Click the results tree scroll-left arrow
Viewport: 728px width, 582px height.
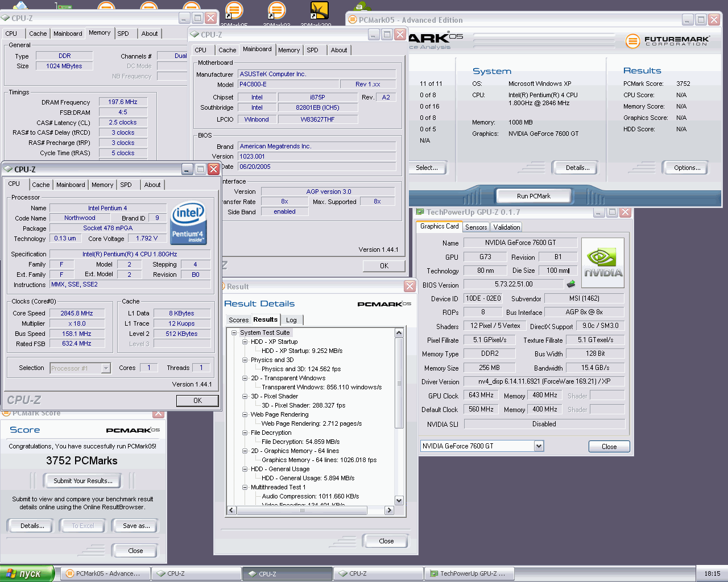tap(231, 510)
